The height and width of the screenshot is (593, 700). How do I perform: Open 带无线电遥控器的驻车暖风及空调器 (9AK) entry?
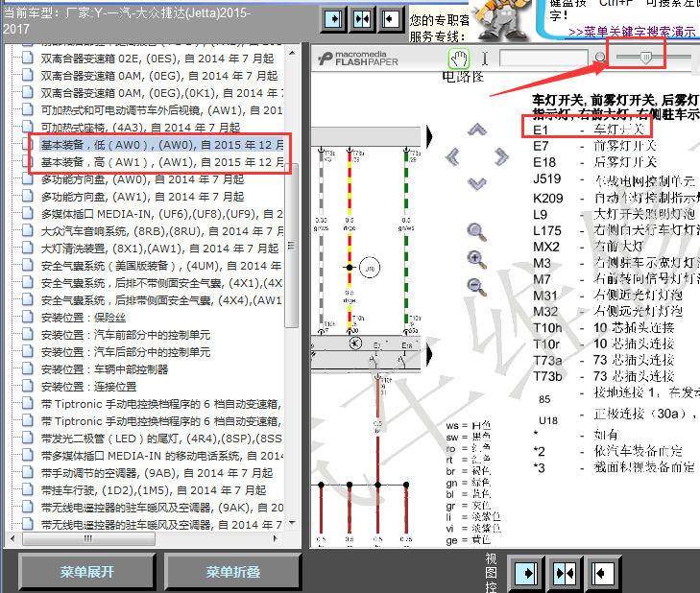click(x=161, y=508)
